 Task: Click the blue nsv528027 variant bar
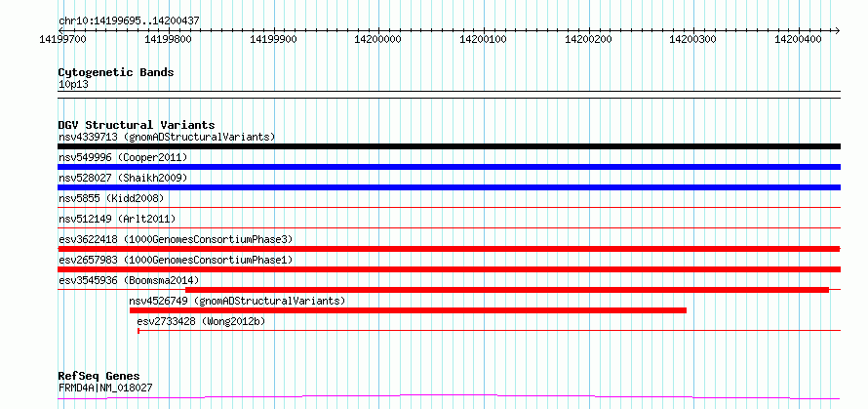[449, 187]
